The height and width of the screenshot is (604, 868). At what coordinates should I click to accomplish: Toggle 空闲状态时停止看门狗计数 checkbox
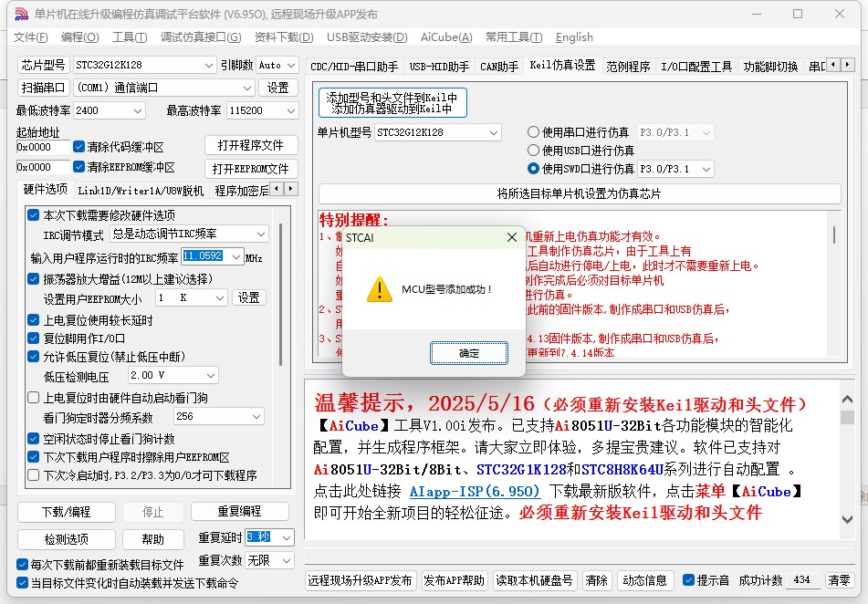click(34, 439)
